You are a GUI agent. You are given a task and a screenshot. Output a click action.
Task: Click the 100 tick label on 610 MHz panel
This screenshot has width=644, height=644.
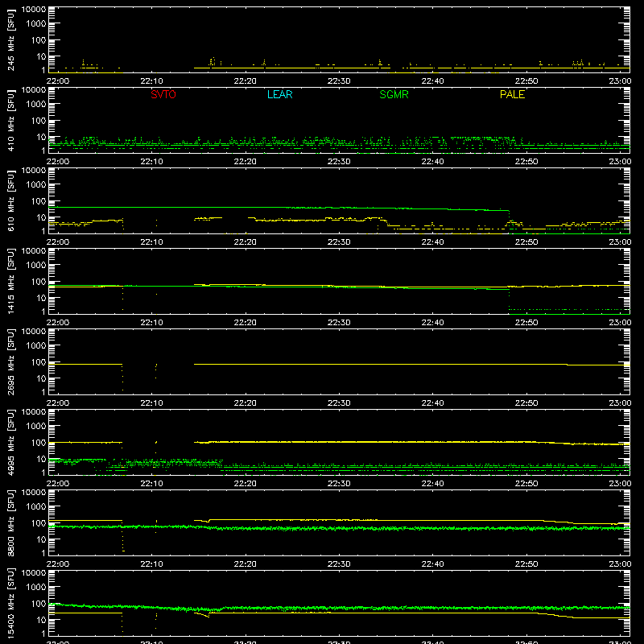pos(39,201)
